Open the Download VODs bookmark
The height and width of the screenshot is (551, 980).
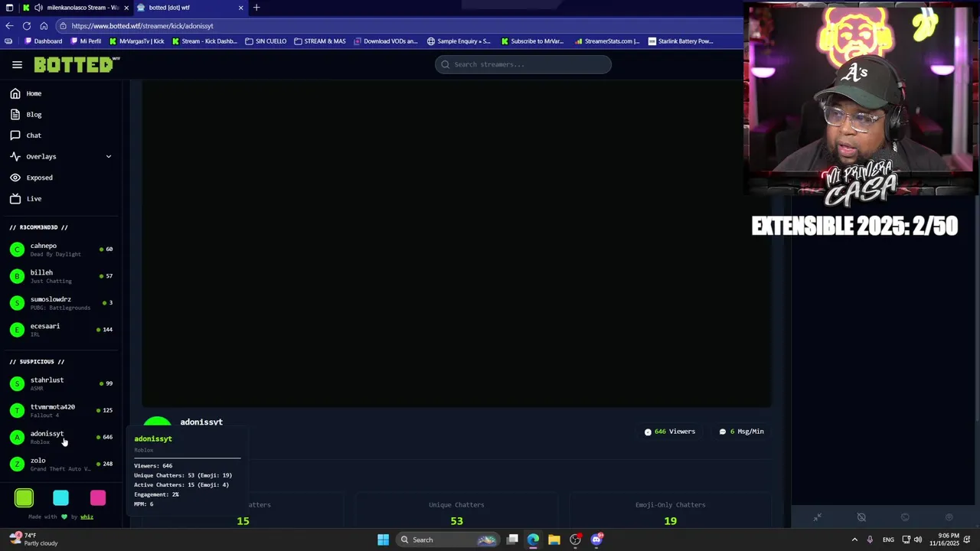[386, 41]
